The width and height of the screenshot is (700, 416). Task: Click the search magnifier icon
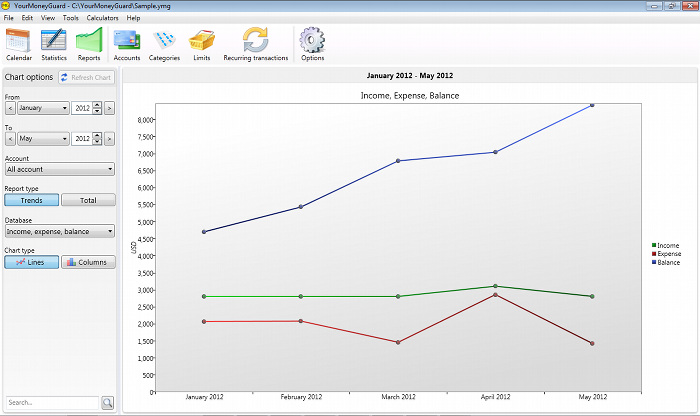click(108, 403)
